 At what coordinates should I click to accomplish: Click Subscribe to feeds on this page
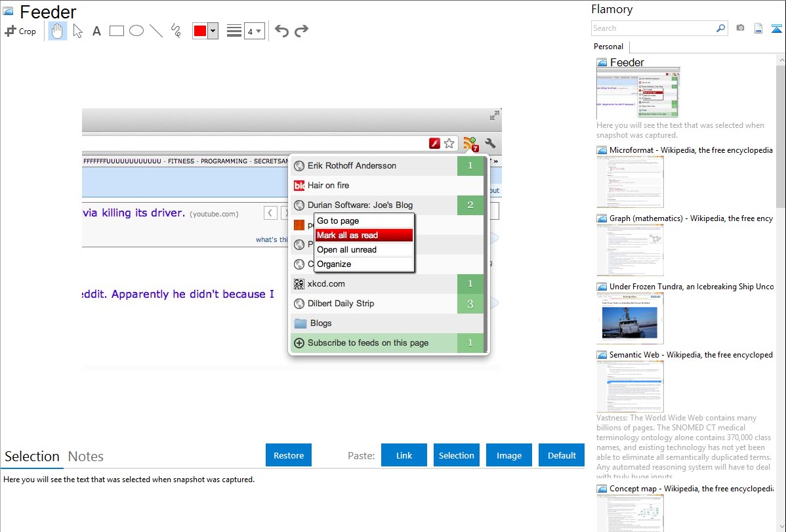[387, 343]
